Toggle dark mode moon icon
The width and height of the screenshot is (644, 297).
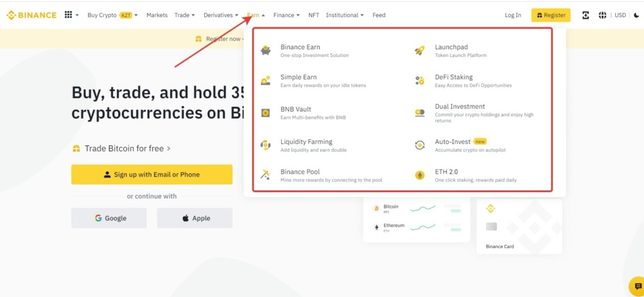pos(636,15)
